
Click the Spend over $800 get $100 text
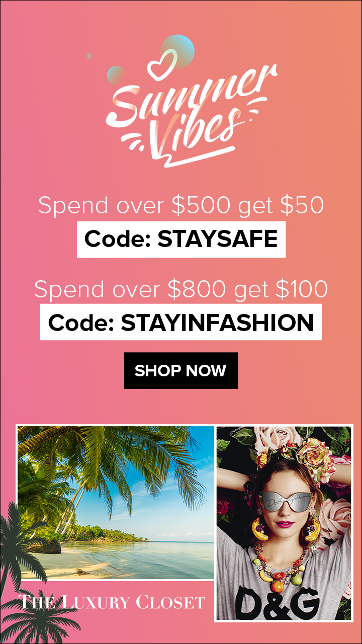[181, 289]
